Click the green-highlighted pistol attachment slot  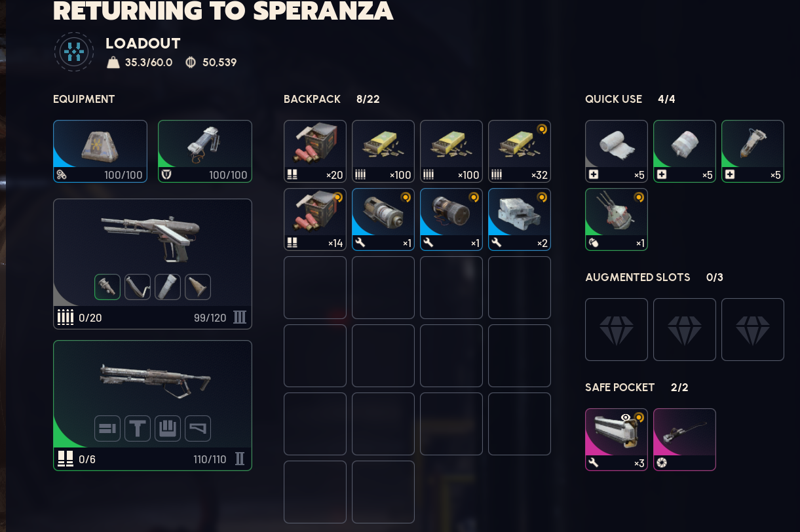coord(107,287)
